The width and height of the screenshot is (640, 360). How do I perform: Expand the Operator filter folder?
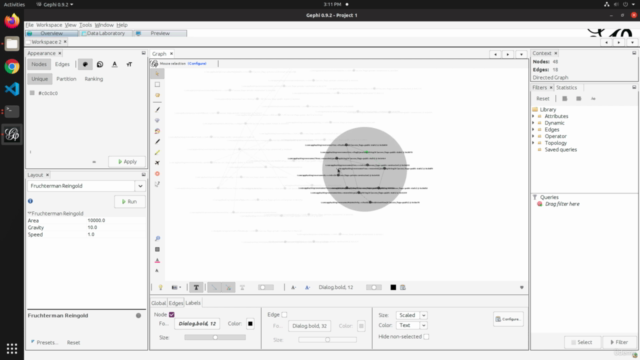(x=533, y=136)
